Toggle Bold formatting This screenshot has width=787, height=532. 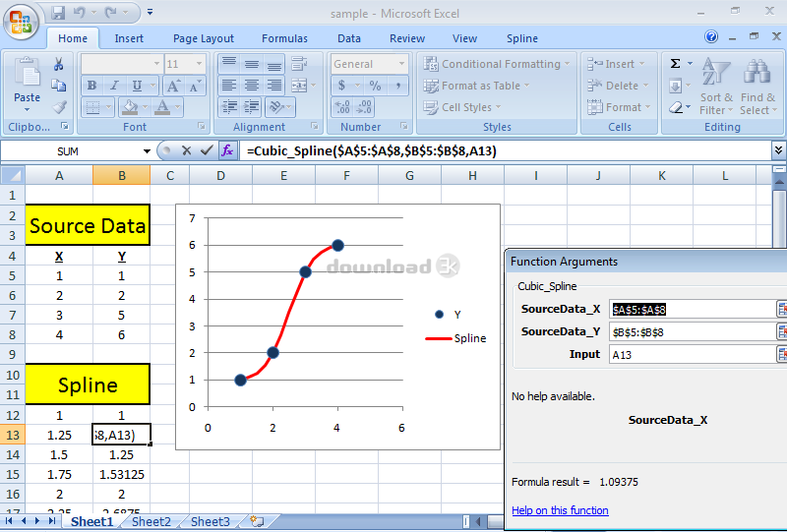pyautogui.click(x=91, y=86)
